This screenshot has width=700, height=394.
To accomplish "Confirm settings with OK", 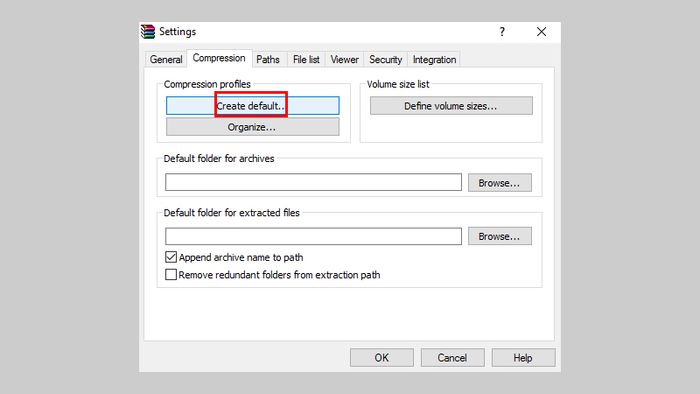I will [x=382, y=357].
